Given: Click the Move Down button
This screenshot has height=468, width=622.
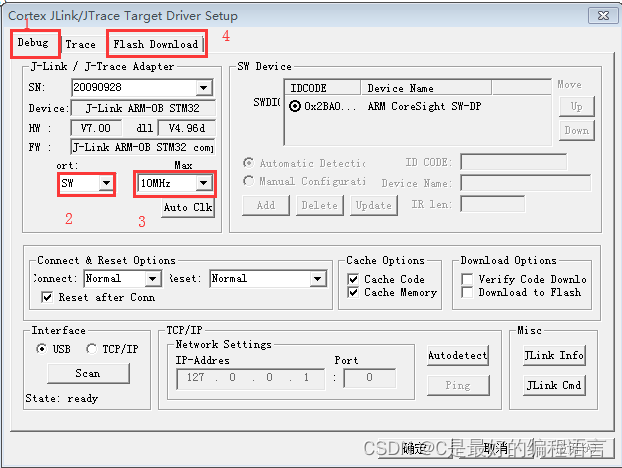Looking at the screenshot, I should (576, 130).
